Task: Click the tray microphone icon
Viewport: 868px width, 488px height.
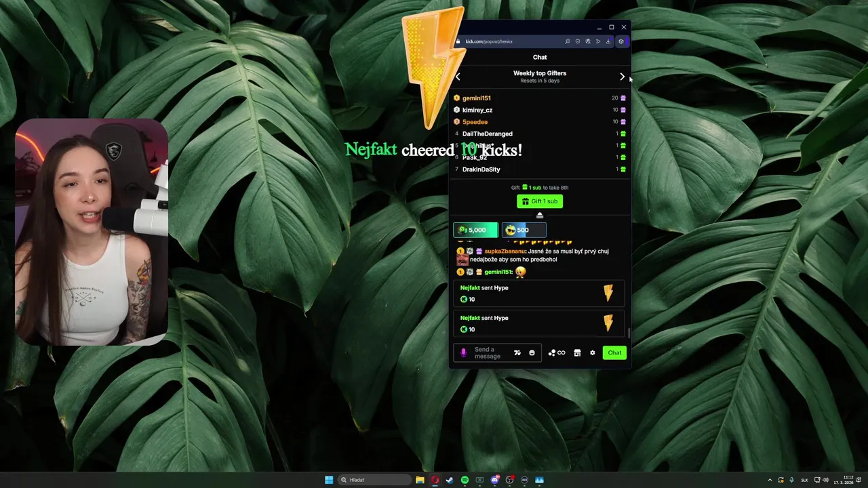Action: click(x=791, y=480)
